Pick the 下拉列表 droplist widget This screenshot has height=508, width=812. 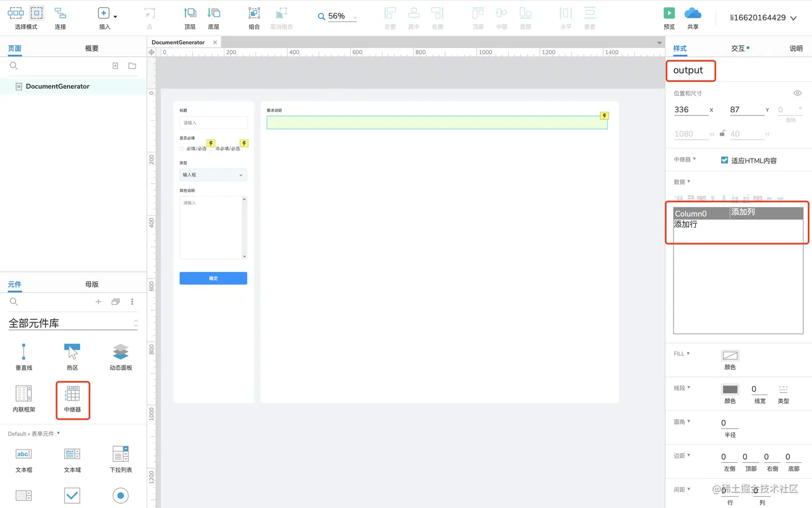(x=121, y=460)
